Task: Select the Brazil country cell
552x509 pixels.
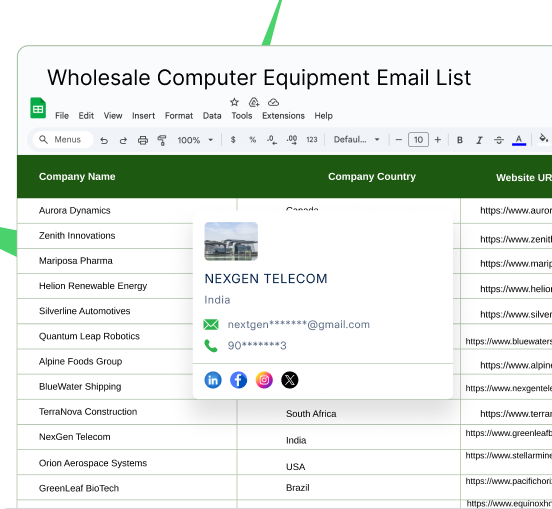Action: click(349, 488)
